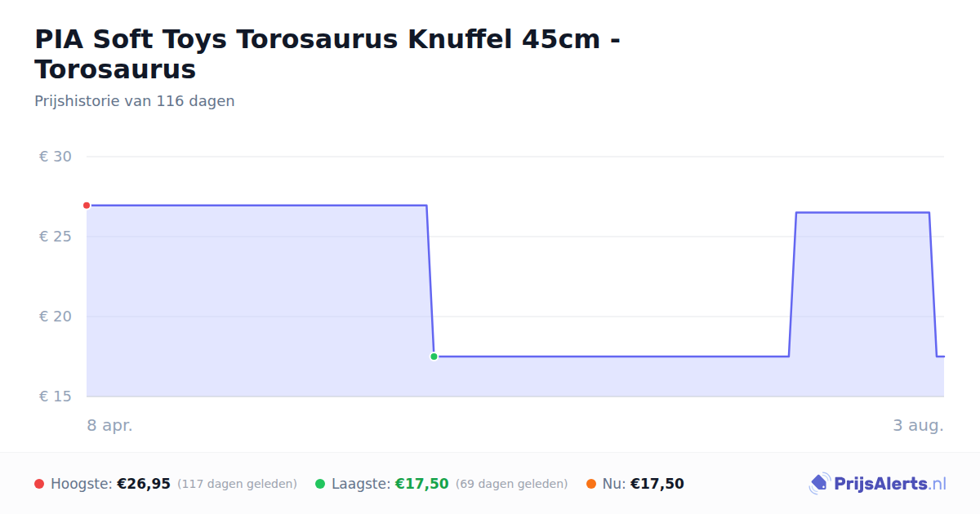This screenshot has height=514, width=980.
Task: Click the 69 dagen geleden note
Action: (x=511, y=484)
